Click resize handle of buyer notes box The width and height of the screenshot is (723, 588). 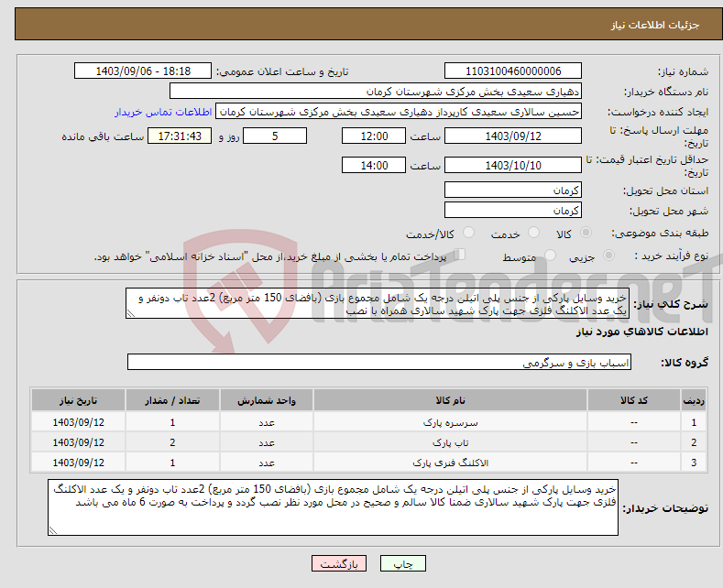click(x=53, y=530)
